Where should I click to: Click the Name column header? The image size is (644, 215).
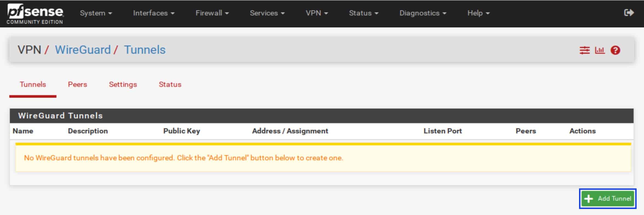pos(23,131)
